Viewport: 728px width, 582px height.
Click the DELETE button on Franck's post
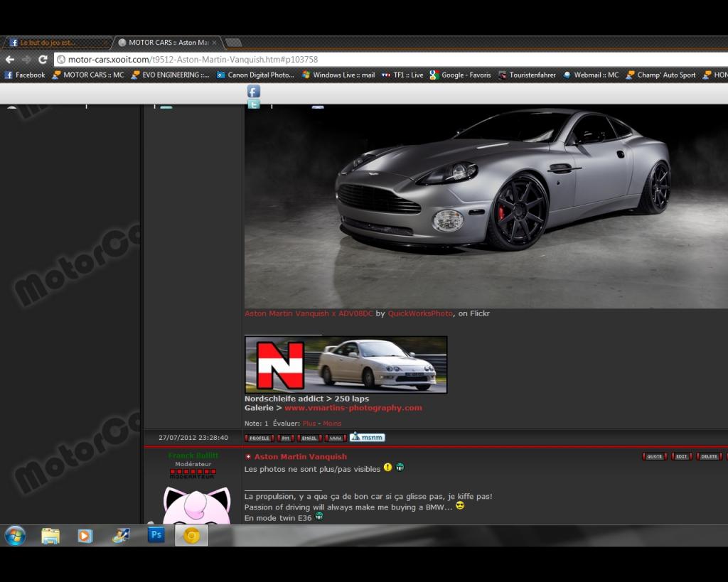pyautogui.click(x=709, y=456)
